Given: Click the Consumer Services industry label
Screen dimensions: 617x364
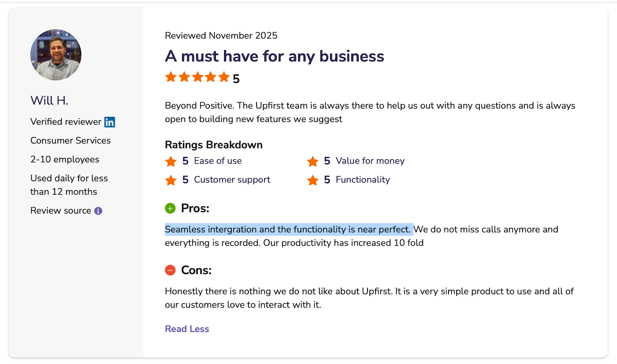Looking at the screenshot, I should (x=71, y=141).
